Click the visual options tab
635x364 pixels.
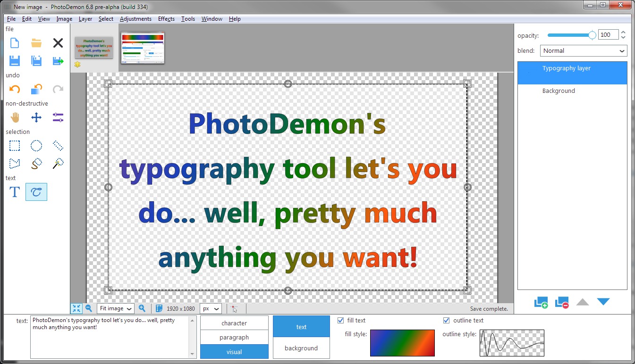click(x=234, y=352)
